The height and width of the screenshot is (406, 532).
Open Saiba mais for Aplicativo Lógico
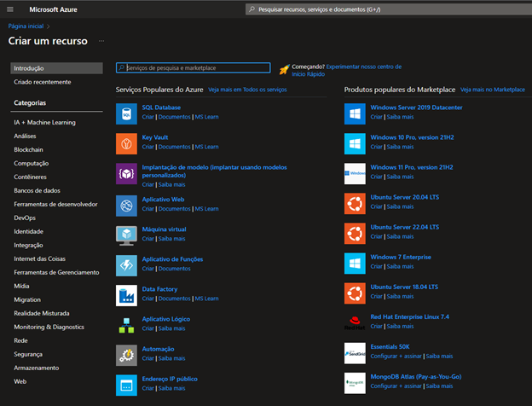(x=171, y=328)
